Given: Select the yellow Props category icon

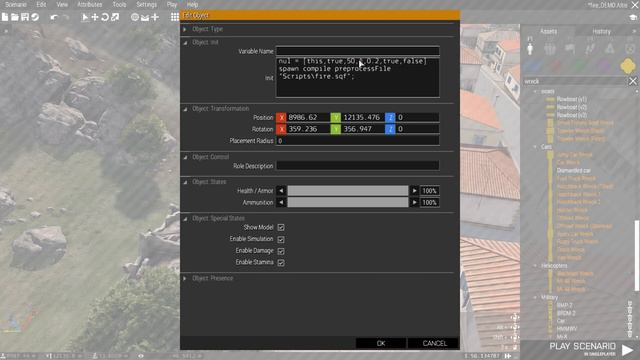Looking at the screenshot, I should point(628,66).
